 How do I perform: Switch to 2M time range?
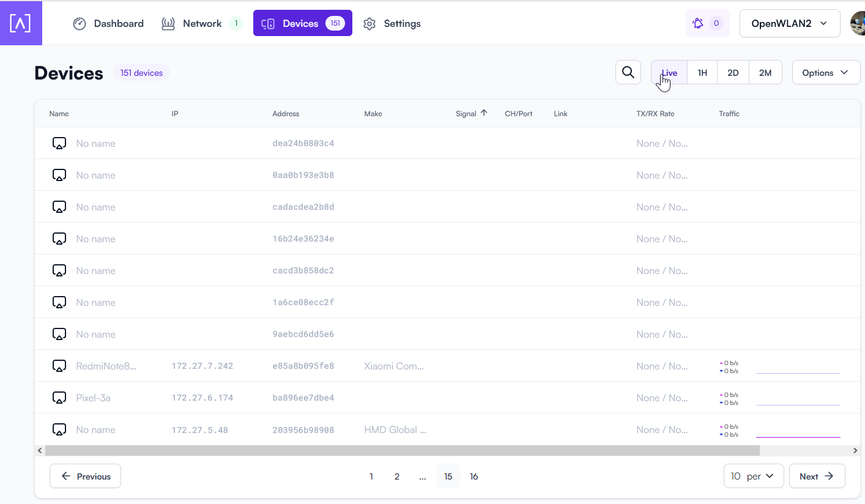(765, 72)
